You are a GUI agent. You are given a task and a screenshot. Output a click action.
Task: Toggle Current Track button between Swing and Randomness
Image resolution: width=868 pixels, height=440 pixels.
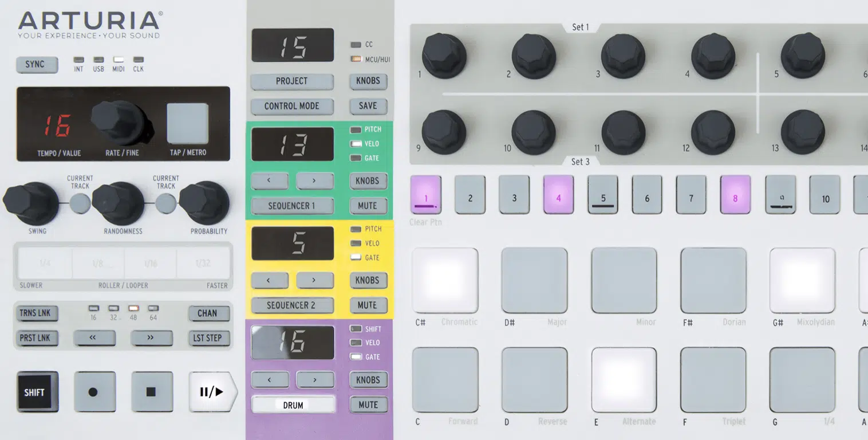80,203
